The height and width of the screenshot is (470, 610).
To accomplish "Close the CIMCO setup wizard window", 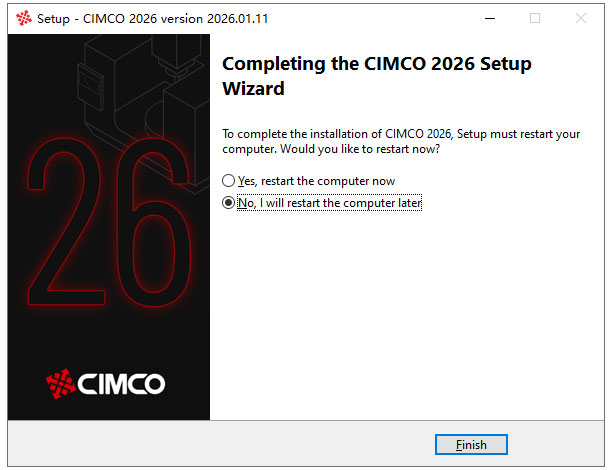I will 581,18.
